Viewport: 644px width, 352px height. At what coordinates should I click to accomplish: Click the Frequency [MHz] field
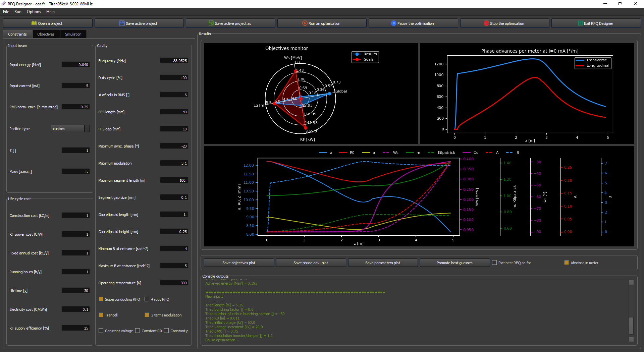174,61
